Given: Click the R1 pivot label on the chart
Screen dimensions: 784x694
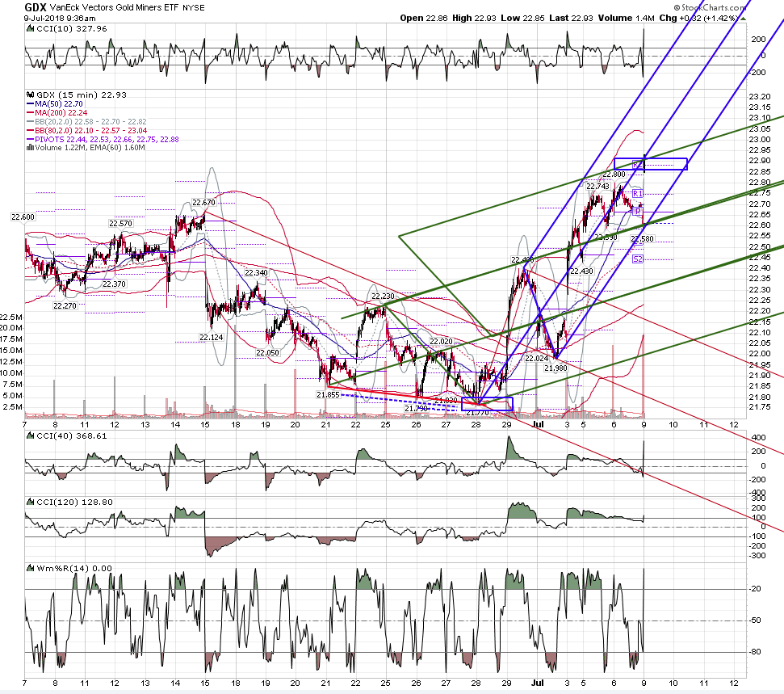Looking at the screenshot, I should click(x=638, y=194).
